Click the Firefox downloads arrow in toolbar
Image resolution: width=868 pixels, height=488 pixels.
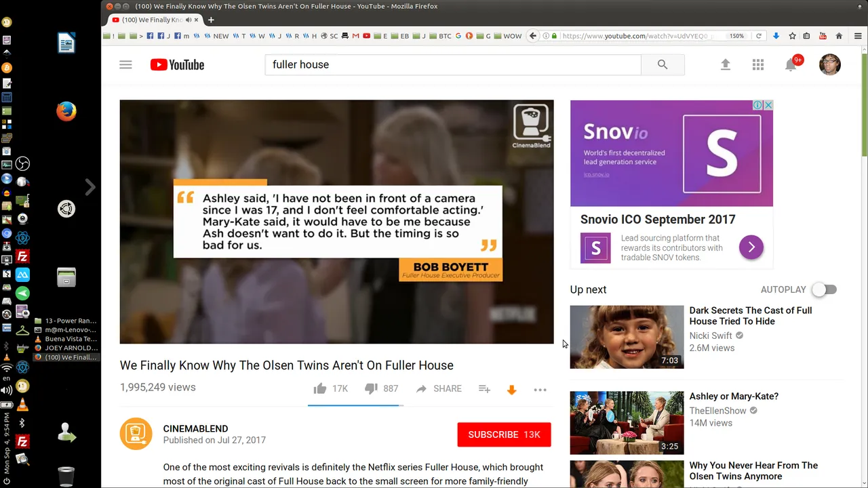tap(776, 36)
